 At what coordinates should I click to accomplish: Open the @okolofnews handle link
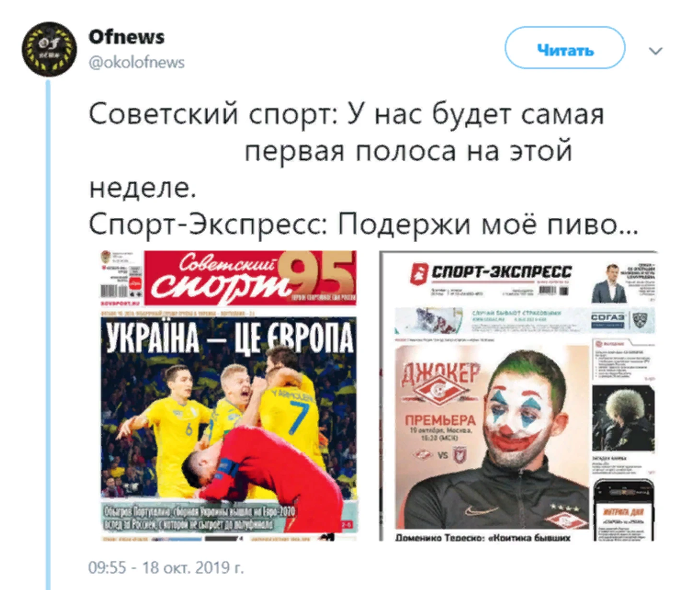point(137,62)
